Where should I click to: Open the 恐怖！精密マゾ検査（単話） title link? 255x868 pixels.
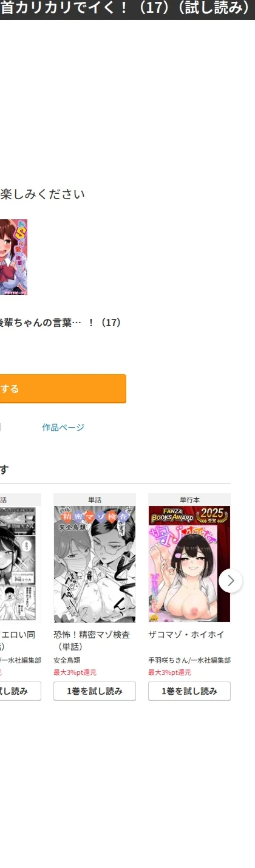92,640
